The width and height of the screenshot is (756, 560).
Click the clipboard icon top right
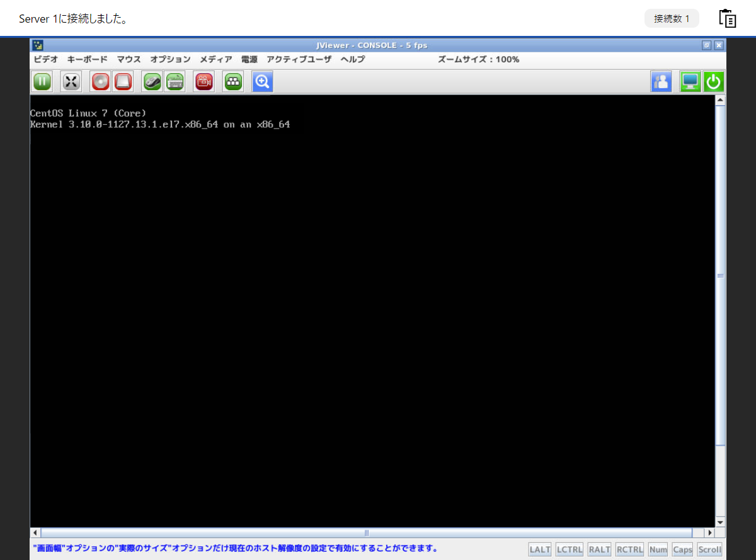(x=727, y=18)
